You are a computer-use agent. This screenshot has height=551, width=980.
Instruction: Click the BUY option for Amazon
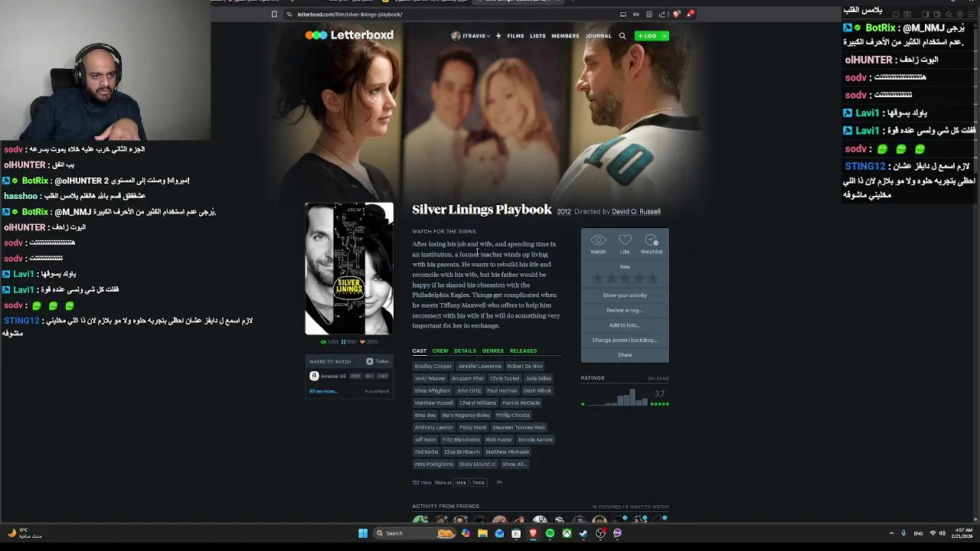370,376
